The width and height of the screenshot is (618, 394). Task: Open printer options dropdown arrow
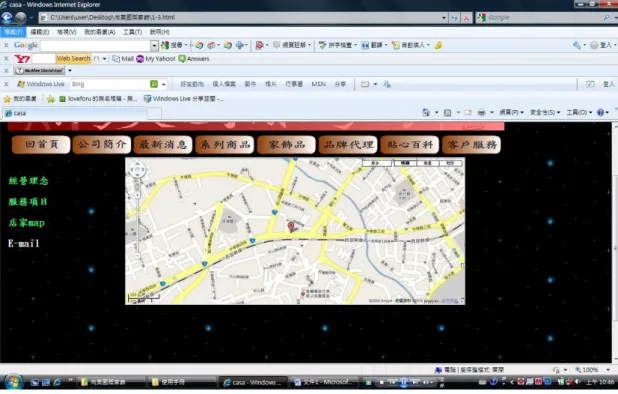(x=492, y=113)
